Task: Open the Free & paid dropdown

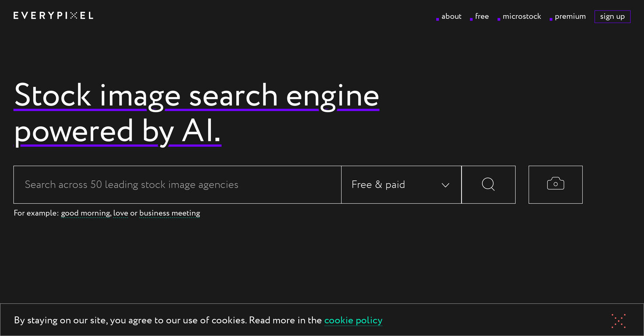Action: [378, 185]
